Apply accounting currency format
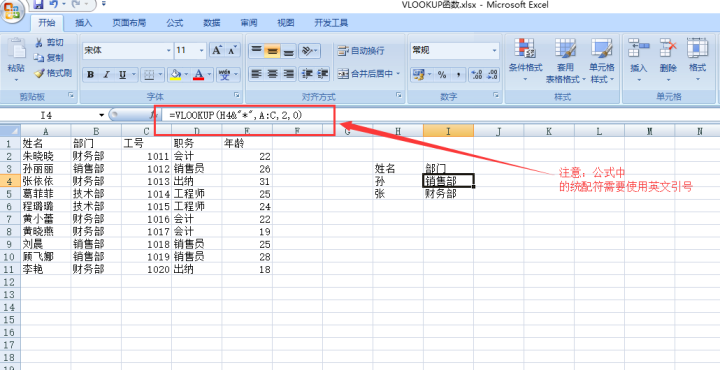Viewport: 720px width, 370px height. pyautogui.click(x=417, y=74)
